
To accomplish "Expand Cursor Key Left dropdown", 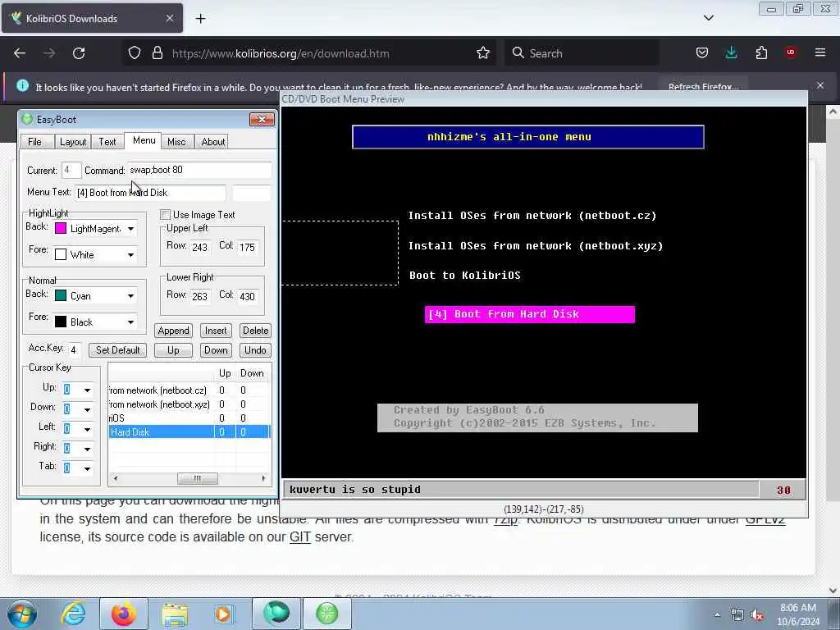I will (x=87, y=429).
